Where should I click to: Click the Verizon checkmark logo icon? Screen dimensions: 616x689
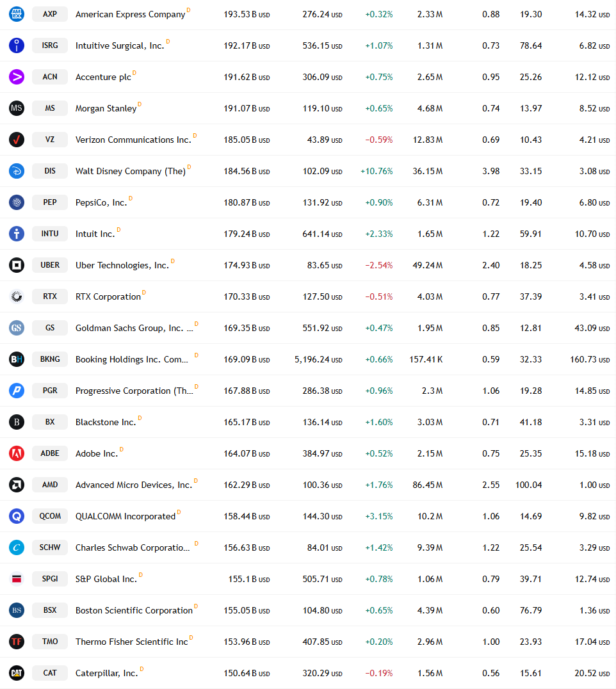pos(17,140)
